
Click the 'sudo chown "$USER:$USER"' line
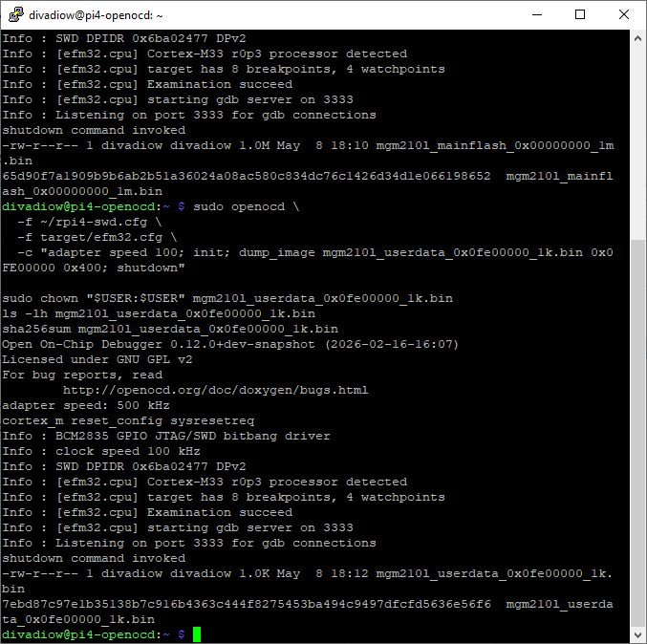click(x=227, y=298)
